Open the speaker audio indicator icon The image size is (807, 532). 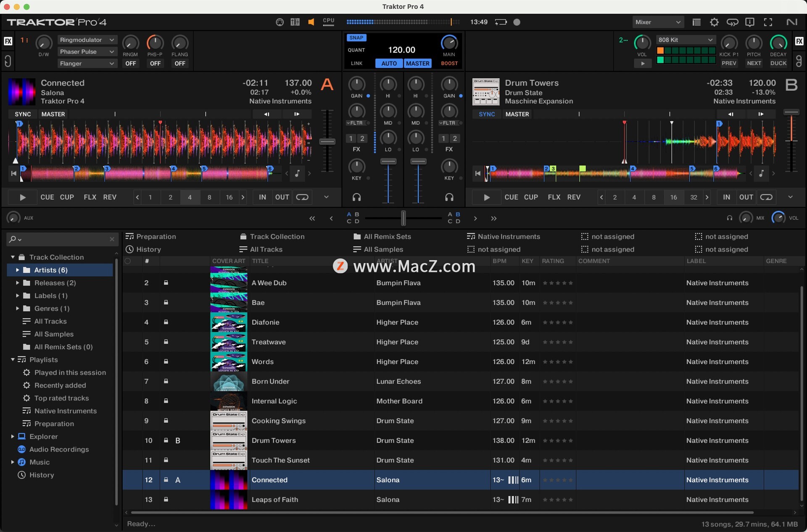pyautogui.click(x=311, y=22)
